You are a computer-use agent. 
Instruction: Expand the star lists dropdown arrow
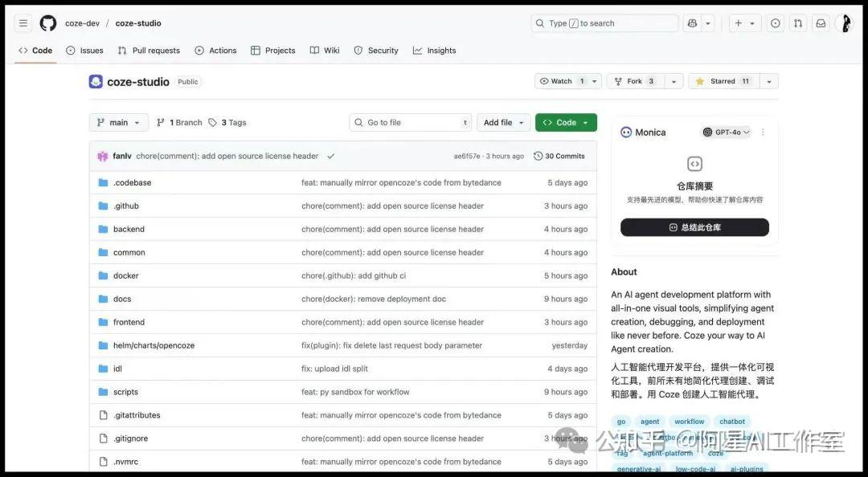(769, 81)
